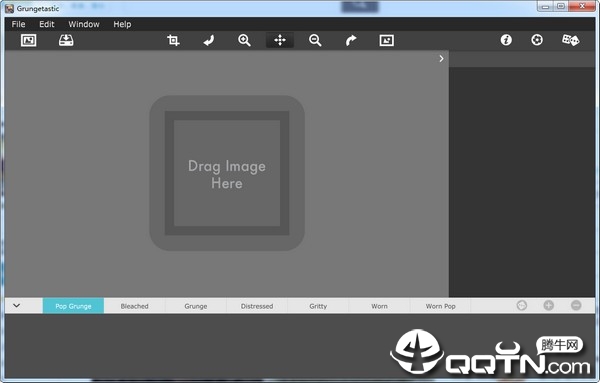Click the lifebuoy support icon
The height and width of the screenshot is (383, 600).
click(537, 40)
